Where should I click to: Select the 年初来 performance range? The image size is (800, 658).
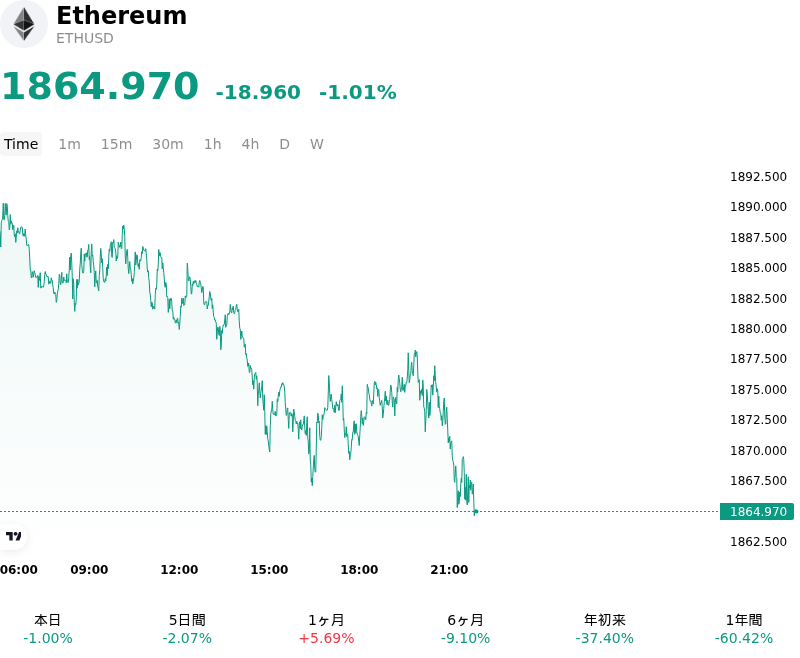point(605,629)
